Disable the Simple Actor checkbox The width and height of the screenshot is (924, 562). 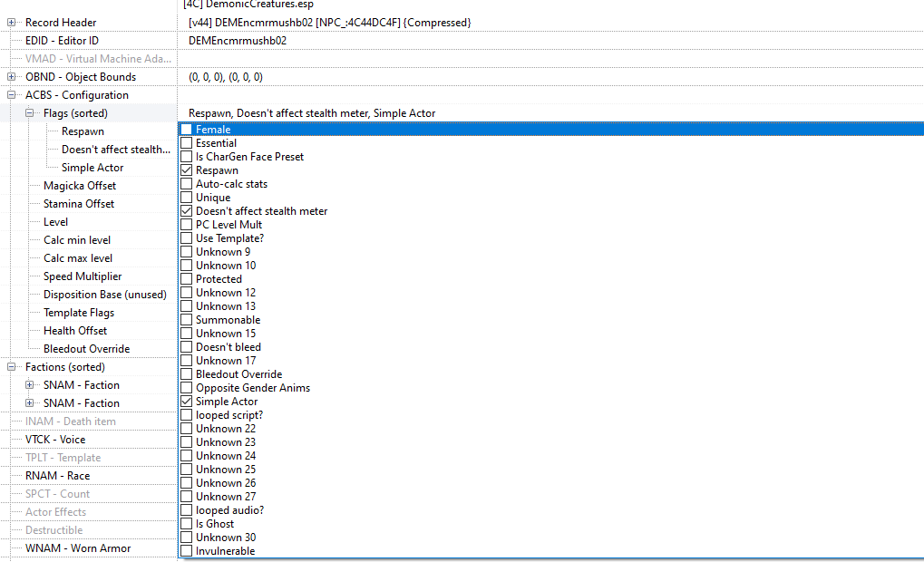[x=187, y=401]
